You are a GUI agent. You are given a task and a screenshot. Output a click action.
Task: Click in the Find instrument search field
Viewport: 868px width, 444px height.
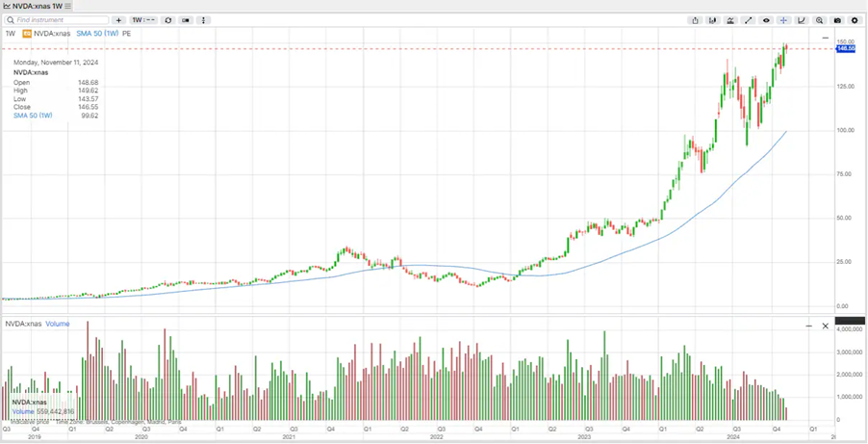(x=58, y=20)
